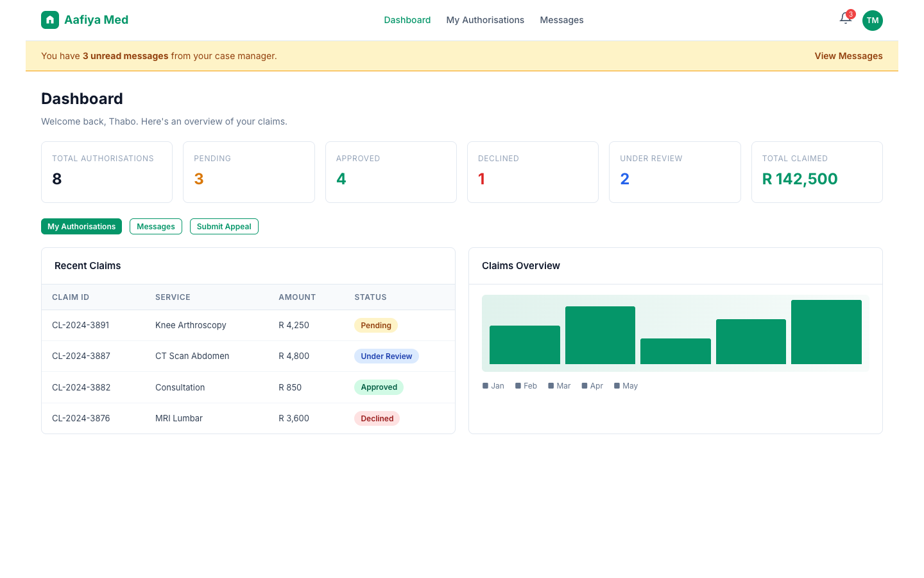Click the R 850 amount

click(x=290, y=387)
